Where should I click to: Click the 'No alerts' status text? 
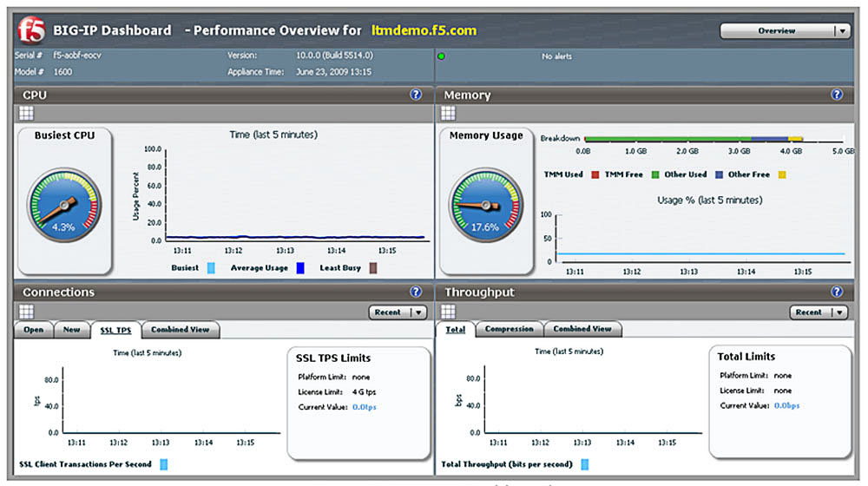(x=557, y=56)
